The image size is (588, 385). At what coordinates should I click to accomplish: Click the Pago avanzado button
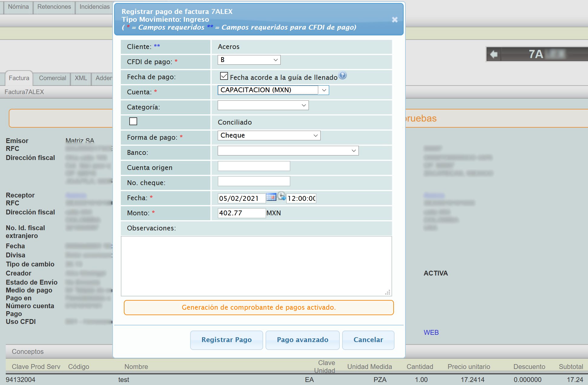click(302, 340)
